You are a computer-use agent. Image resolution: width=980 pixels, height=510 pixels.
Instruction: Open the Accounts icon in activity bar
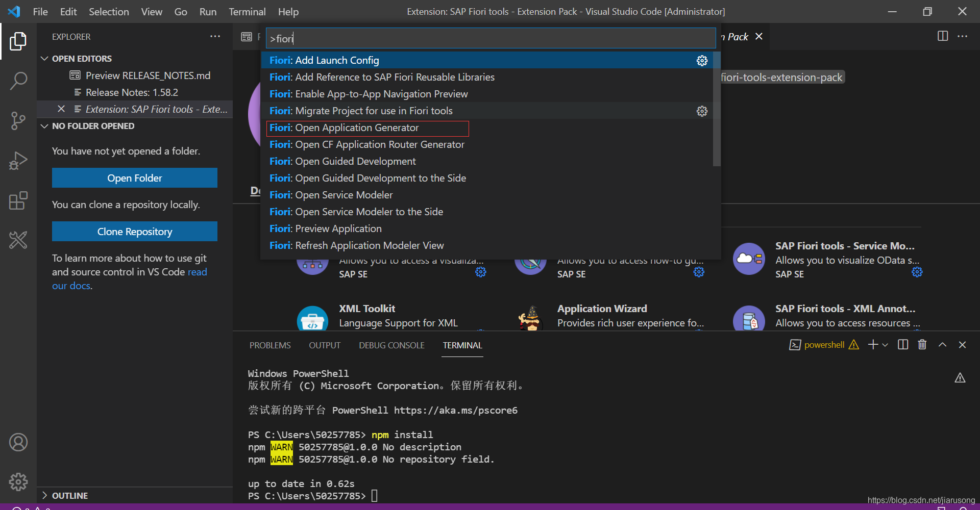point(18,442)
